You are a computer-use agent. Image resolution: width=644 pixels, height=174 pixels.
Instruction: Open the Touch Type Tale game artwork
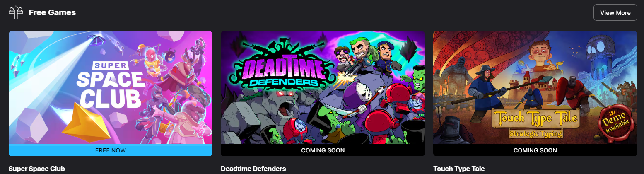pos(535,88)
